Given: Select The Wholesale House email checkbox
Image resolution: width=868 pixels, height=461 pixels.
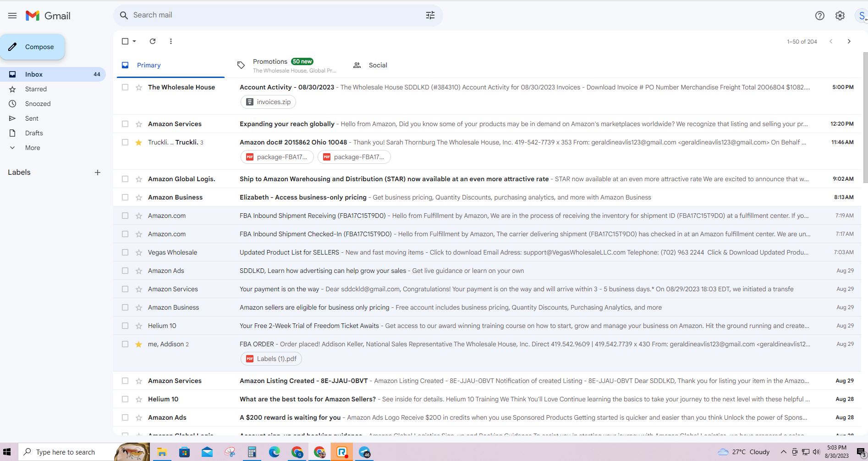Looking at the screenshot, I should tap(125, 87).
